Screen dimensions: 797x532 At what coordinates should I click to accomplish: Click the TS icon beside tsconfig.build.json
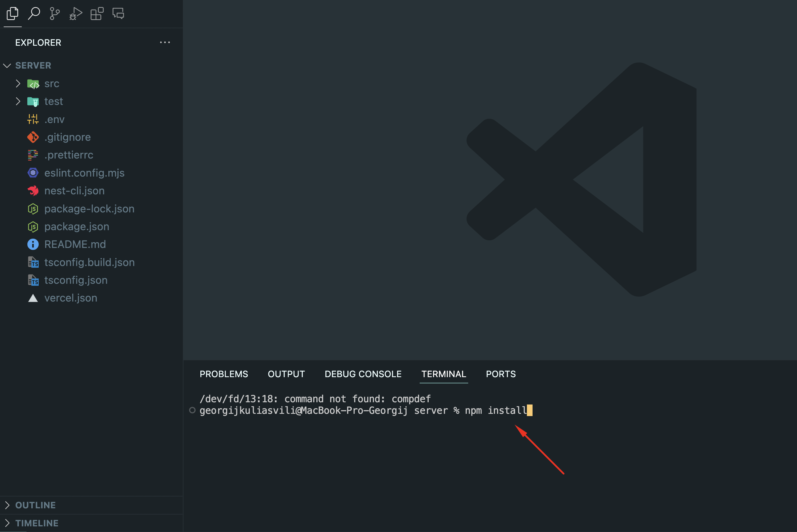pos(33,262)
